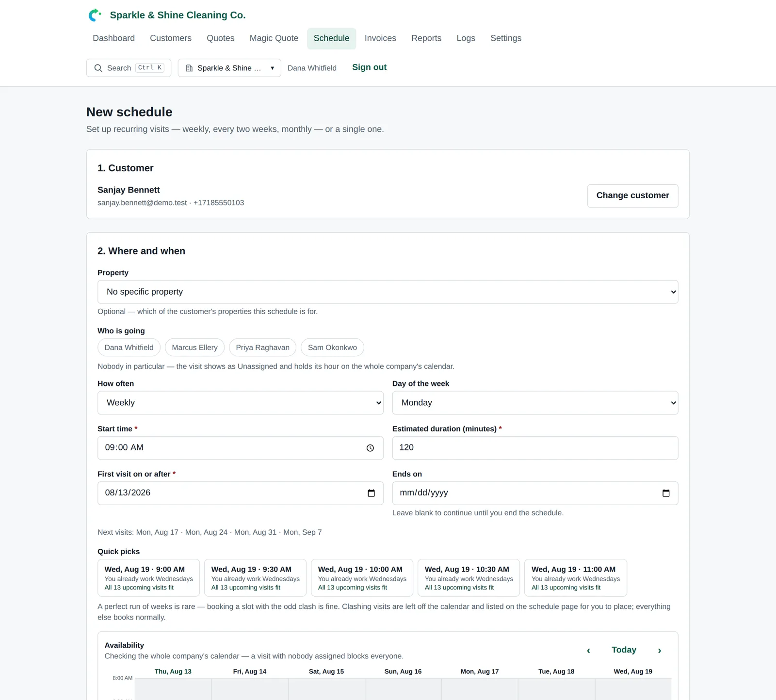Click the Sat, Aug 15 calendar column header
This screenshot has height=700, width=776.
326,671
